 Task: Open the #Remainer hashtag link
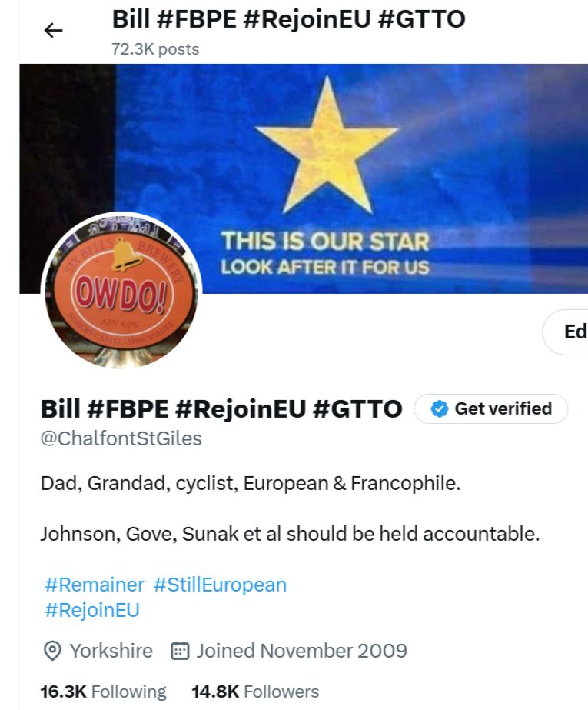pyautogui.click(x=95, y=585)
